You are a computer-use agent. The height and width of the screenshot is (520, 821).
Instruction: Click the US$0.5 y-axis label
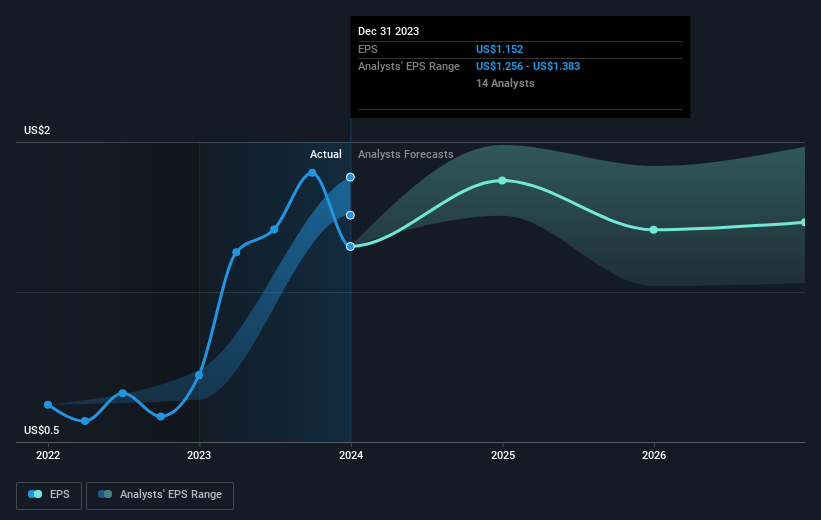coord(41,430)
